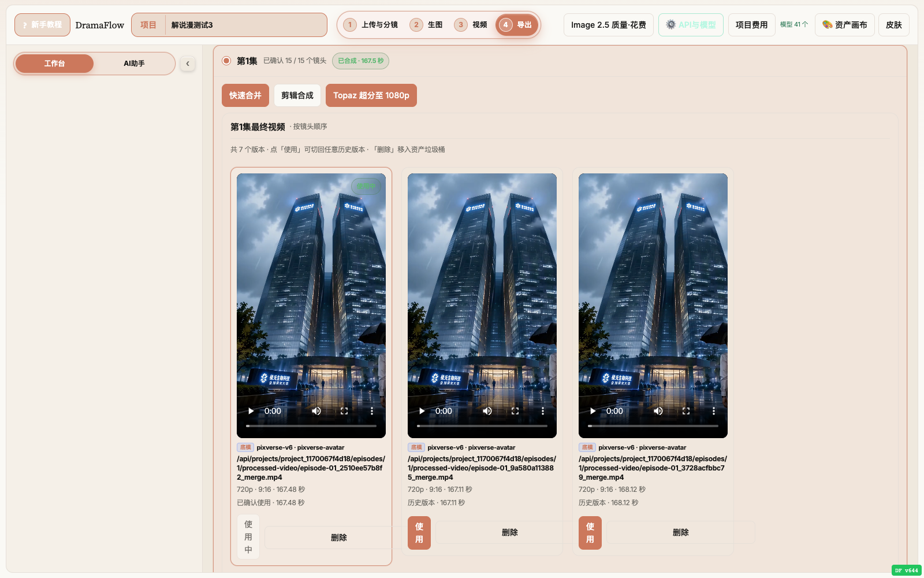Enter fullscreen on the first video

pyautogui.click(x=344, y=411)
